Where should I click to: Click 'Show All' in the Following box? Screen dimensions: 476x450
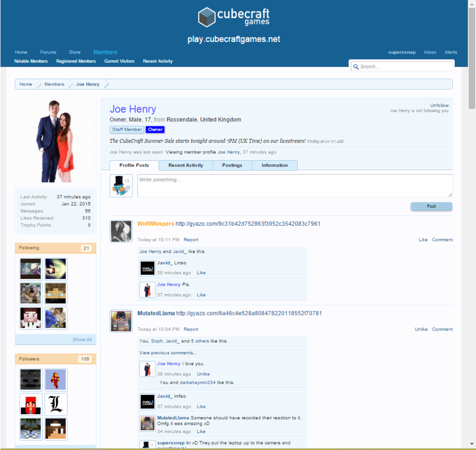(82, 339)
